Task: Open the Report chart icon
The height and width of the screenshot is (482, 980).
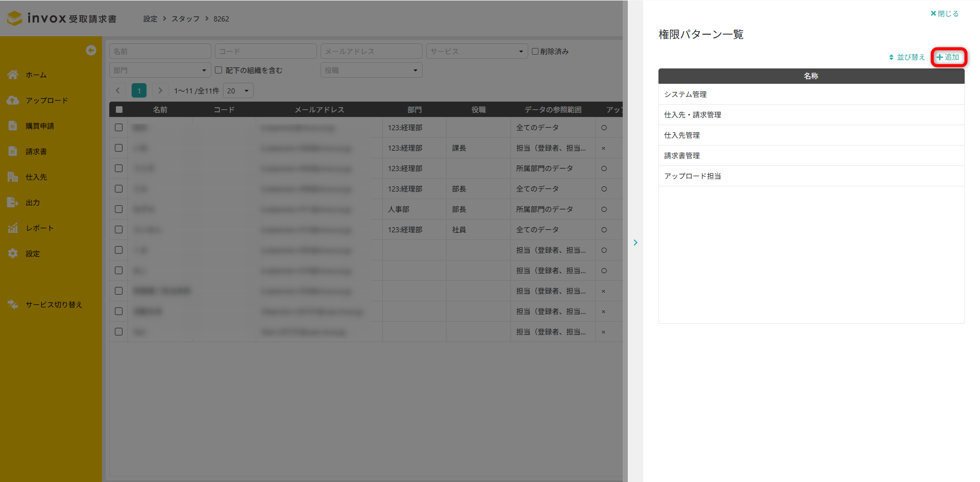Action: click(x=13, y=228)
